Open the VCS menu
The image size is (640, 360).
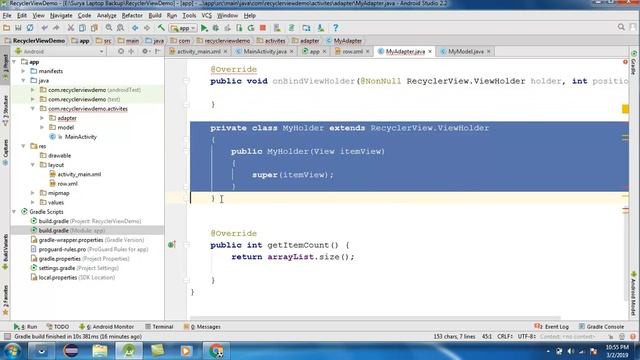click(207, 16)
